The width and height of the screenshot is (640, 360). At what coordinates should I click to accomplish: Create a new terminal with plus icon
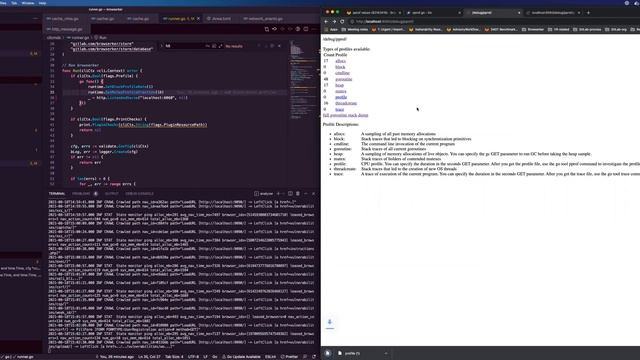click(278, 193)
